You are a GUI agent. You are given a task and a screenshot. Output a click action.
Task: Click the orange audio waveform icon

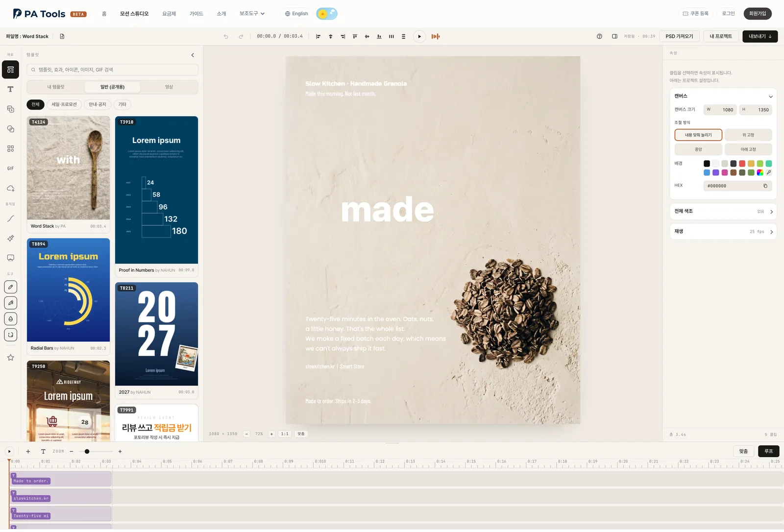tap(436, 36)
